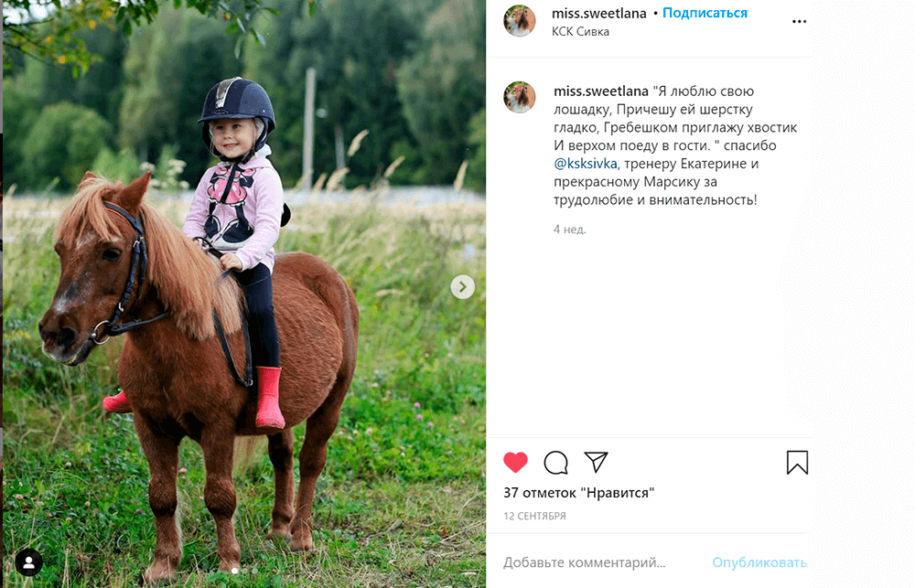Open the three-dots options menu
915x588 pixels.
[x=799, y=22]
